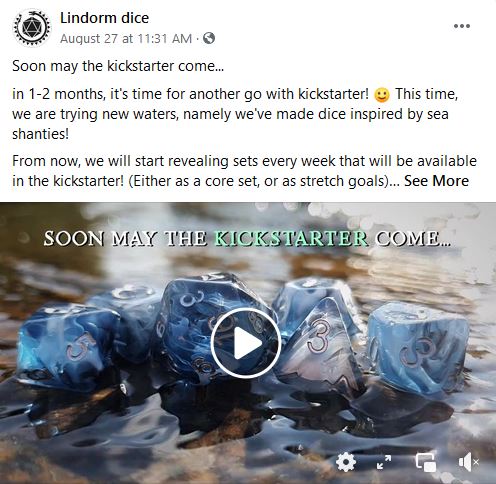Expand the post with See More
The height and width of the screenshot is (484, 496).
tap(436, 181)
